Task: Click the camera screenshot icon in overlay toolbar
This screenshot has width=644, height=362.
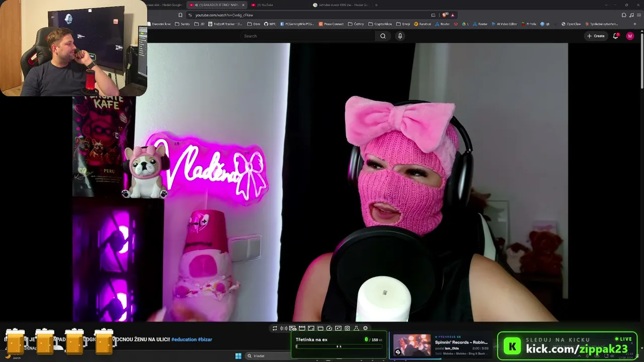Action: [x=347, y=328]
